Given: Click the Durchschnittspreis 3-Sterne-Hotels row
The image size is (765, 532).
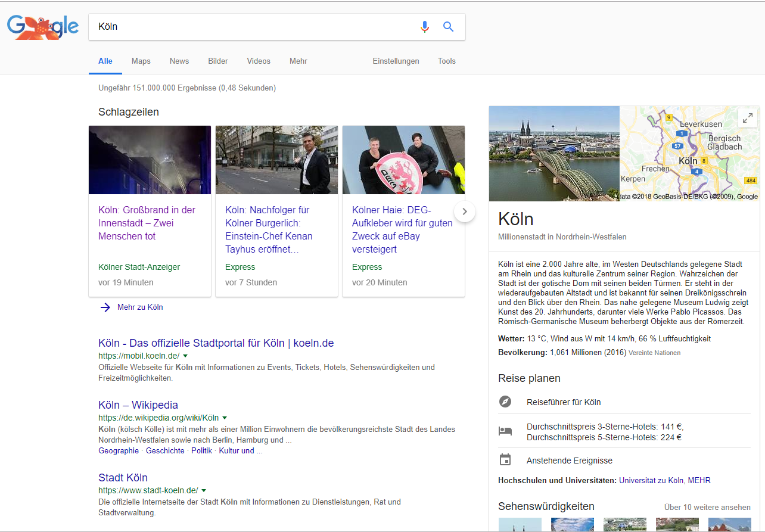Looking at the screenshot, I should point(624,432).
